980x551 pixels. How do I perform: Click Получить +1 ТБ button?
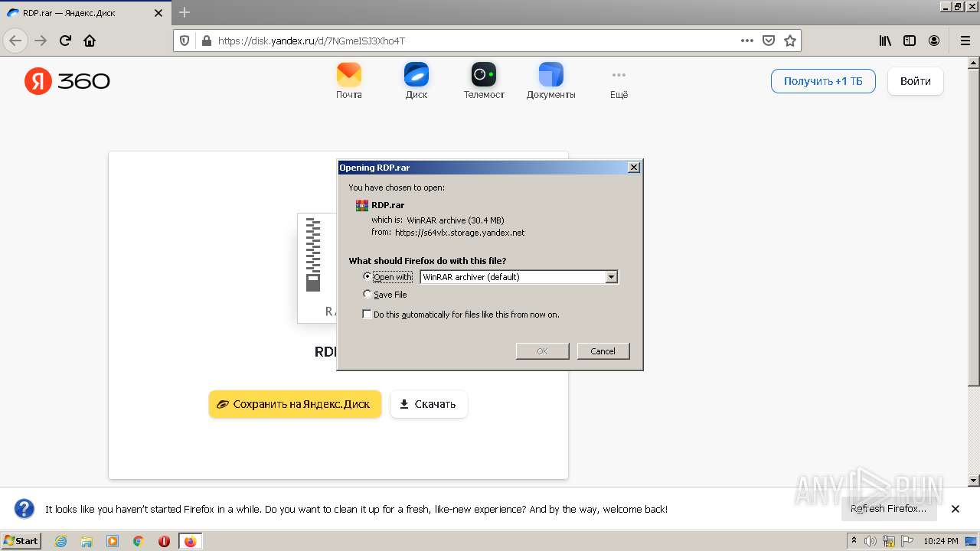pyautogui.click(x=823, y=81)
